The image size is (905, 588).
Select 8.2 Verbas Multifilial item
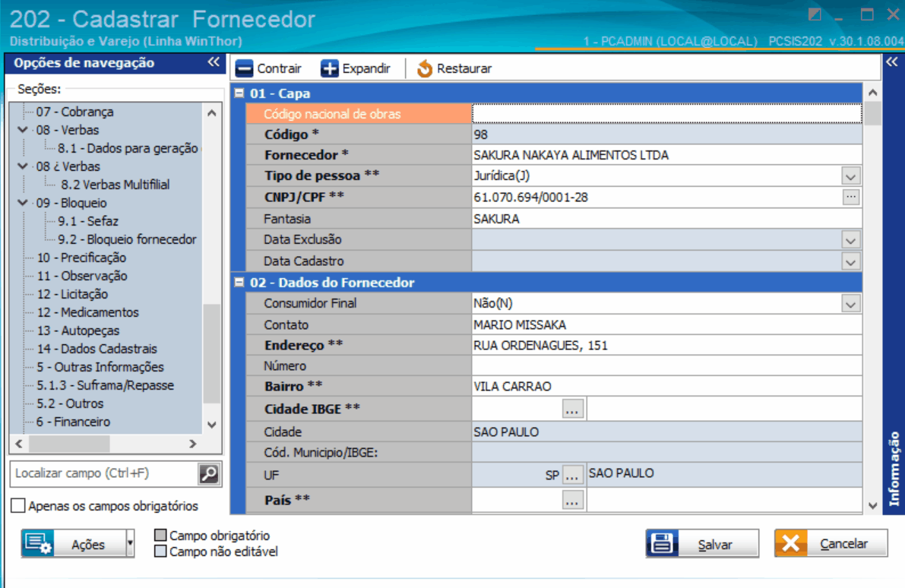[115, 185]
